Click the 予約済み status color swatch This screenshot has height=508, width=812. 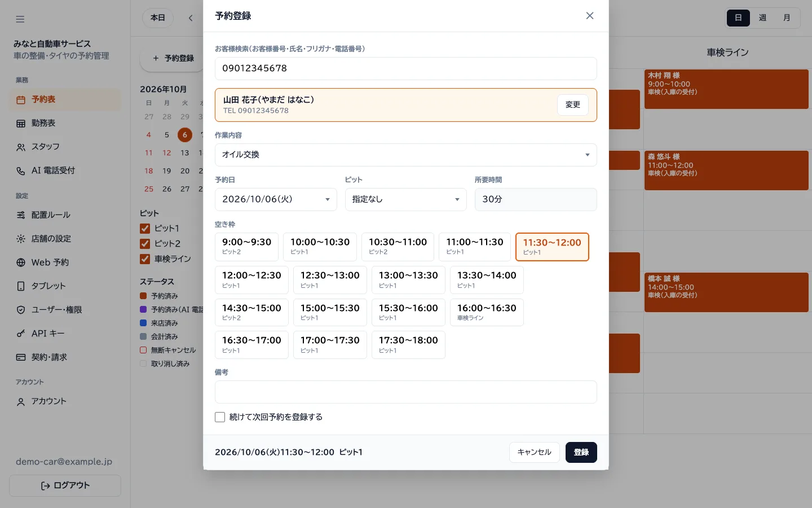143,296
